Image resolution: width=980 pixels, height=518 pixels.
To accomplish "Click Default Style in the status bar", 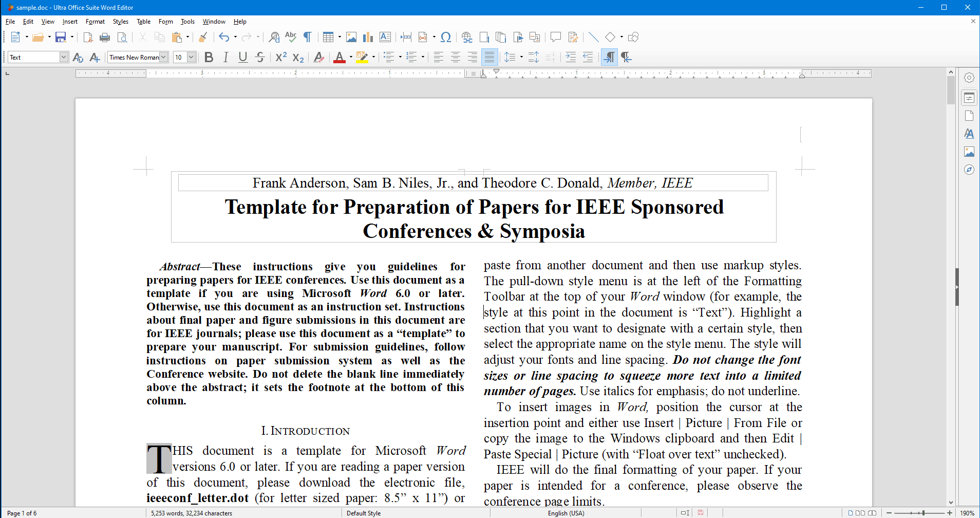I will click(364, 513).
